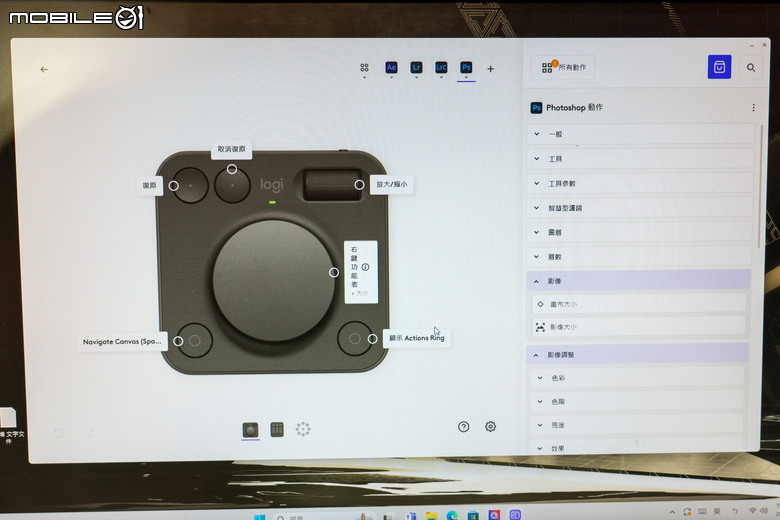Open the Actions Ring view icon in the bottom bar

pyautogui.click(x=303, y=429)
